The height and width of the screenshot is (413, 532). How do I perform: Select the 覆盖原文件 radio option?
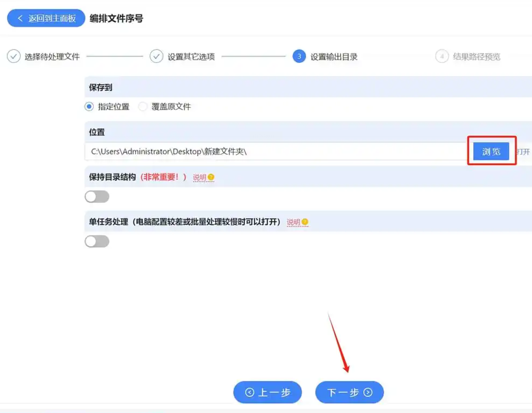(143, 107)
